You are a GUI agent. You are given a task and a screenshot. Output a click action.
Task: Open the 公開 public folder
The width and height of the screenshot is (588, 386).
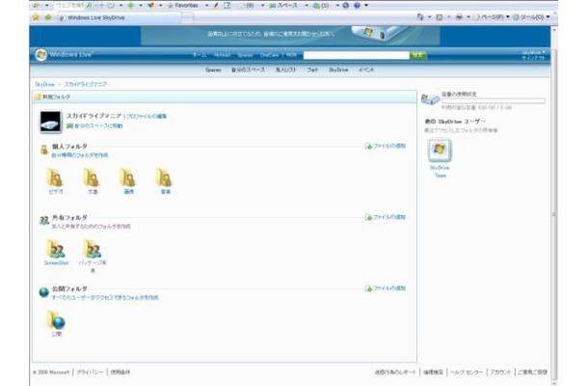point(56,323)
